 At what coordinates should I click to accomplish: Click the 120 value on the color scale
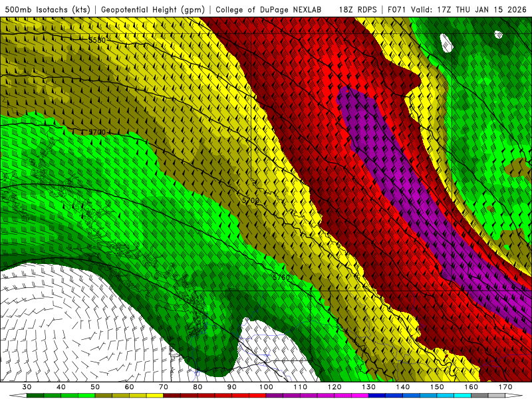334,387
